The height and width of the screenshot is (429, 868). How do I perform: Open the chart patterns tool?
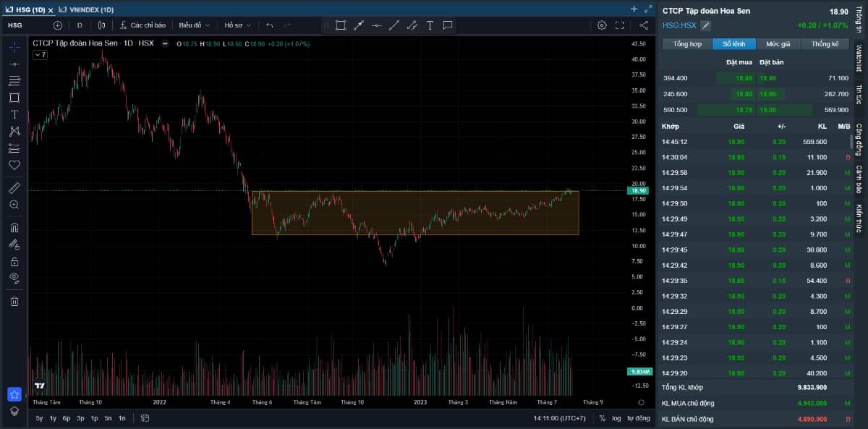[x=14, y=132]
